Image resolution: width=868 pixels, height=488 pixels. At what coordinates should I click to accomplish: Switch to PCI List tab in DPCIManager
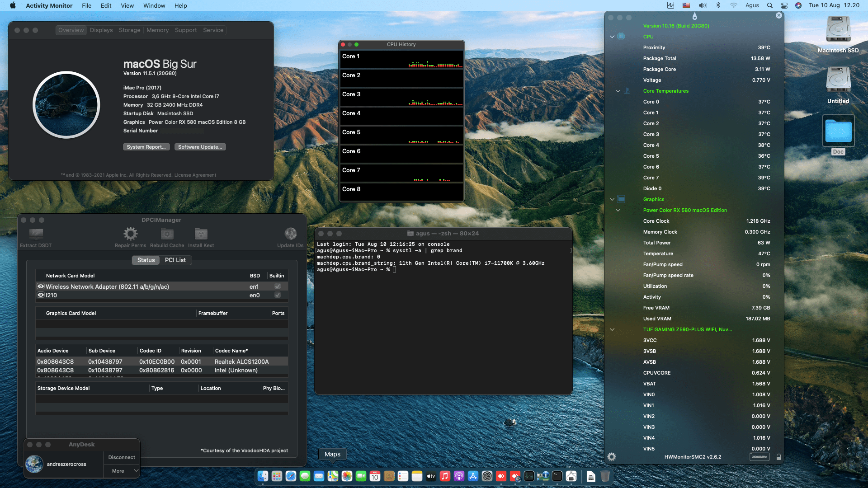(x=175, y=260)
